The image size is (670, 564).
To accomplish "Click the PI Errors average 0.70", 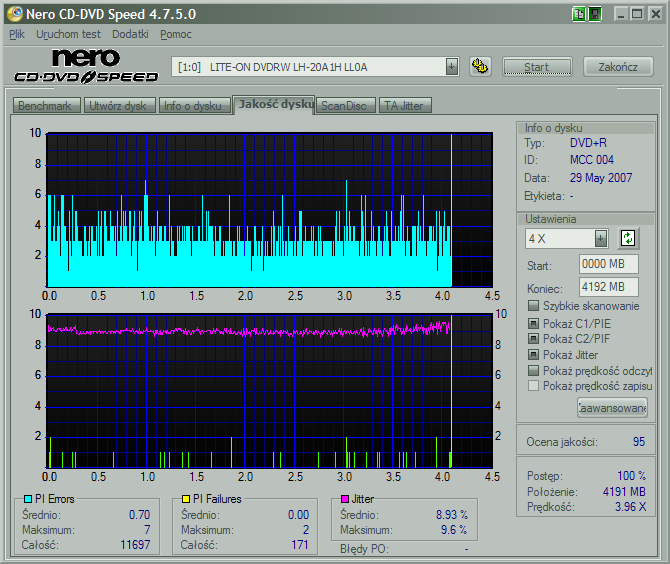I will 140,515.
